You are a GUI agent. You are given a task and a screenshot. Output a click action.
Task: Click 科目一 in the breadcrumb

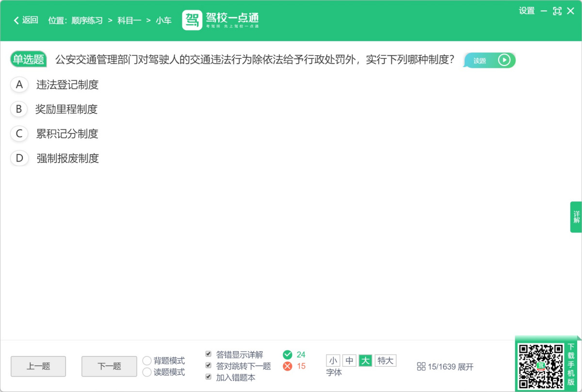(x=129, y=20)
